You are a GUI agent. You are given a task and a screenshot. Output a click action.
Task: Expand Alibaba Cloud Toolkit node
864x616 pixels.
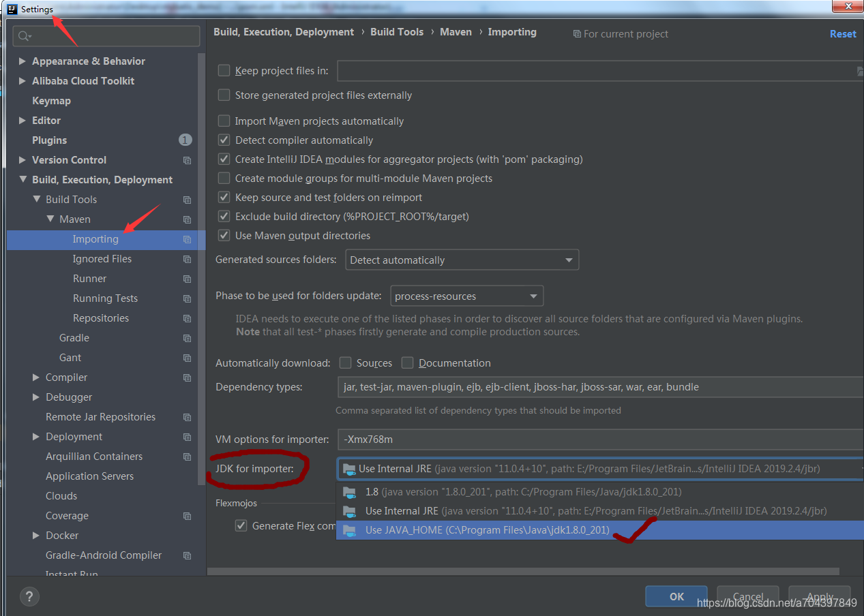[23, 81]
